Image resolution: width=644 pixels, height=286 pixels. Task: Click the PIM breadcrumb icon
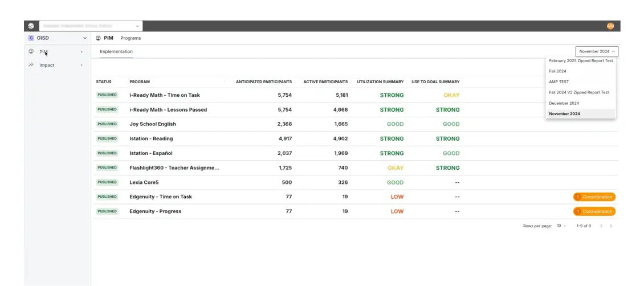click(x=98, y=38)
